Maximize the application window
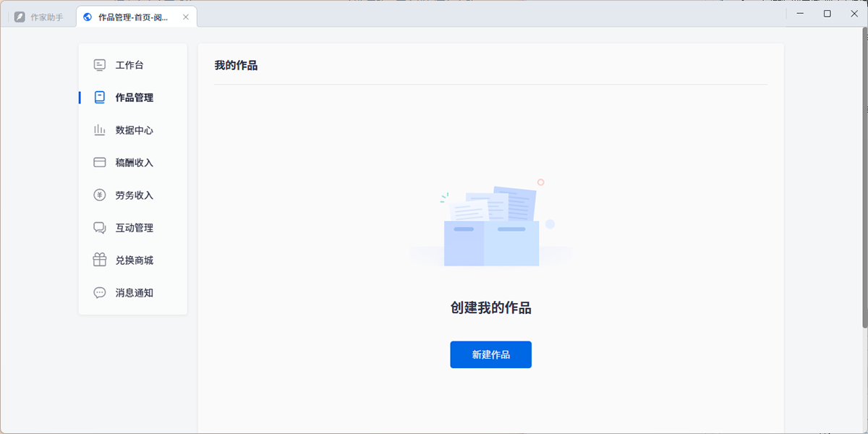868x434 pixels. [x=827, y=14]
